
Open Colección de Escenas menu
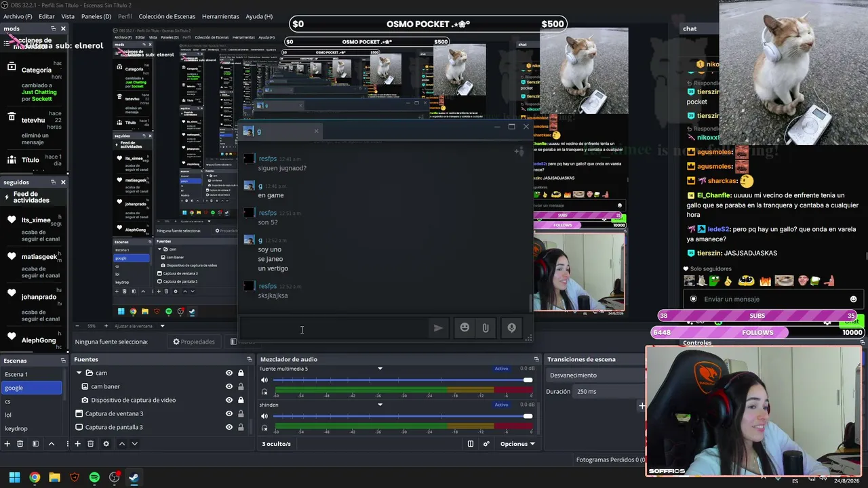click(167, 16)
